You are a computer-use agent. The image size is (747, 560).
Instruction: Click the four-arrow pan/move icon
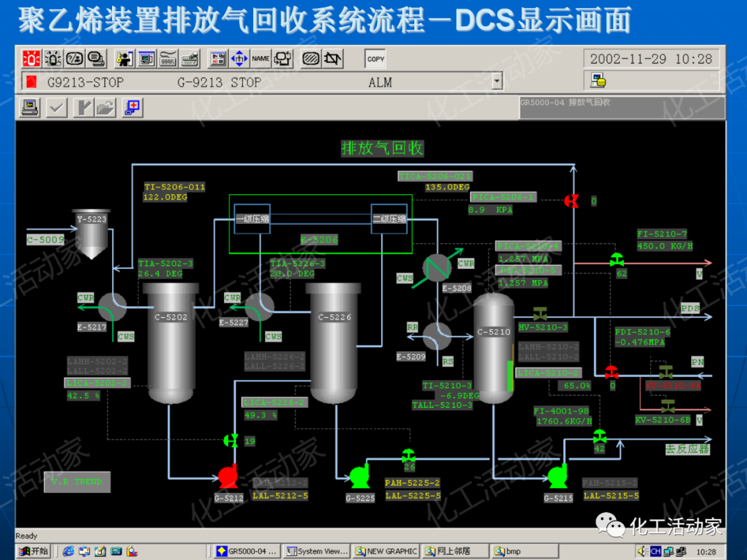pyautogui.click(x=239, y=59)
